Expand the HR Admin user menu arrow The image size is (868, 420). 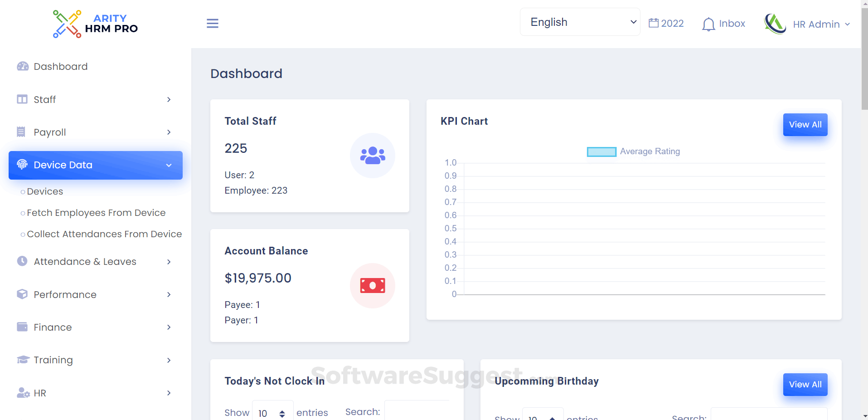847,24
